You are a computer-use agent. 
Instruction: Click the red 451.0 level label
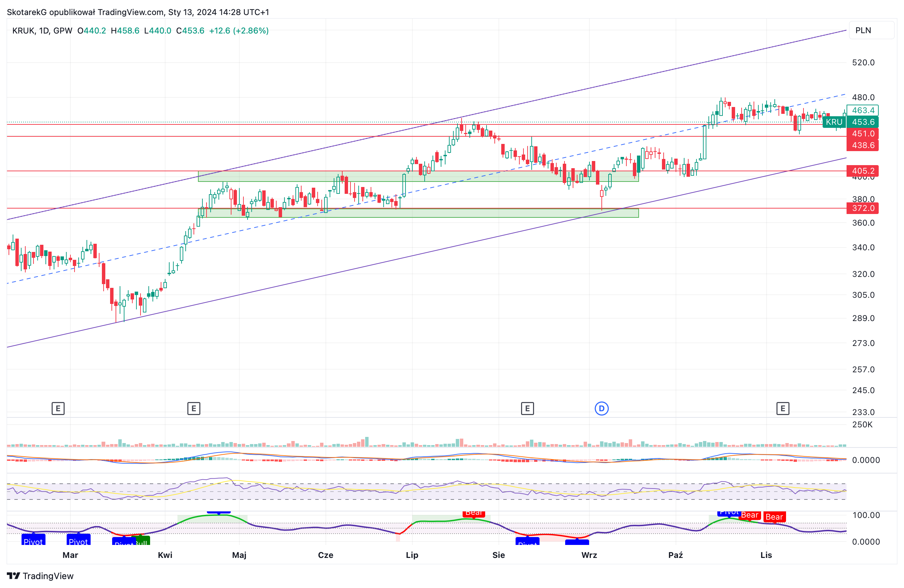[x=863, y=134]
